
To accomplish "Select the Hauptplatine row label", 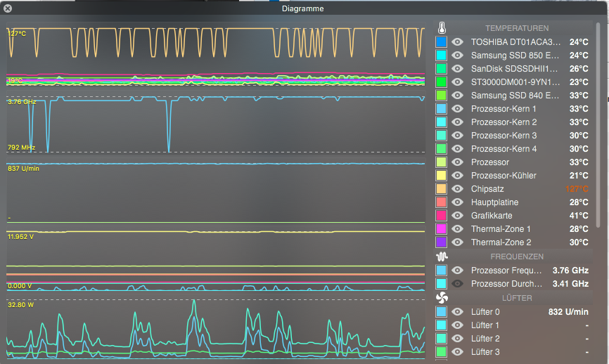I will click(494, 202).
